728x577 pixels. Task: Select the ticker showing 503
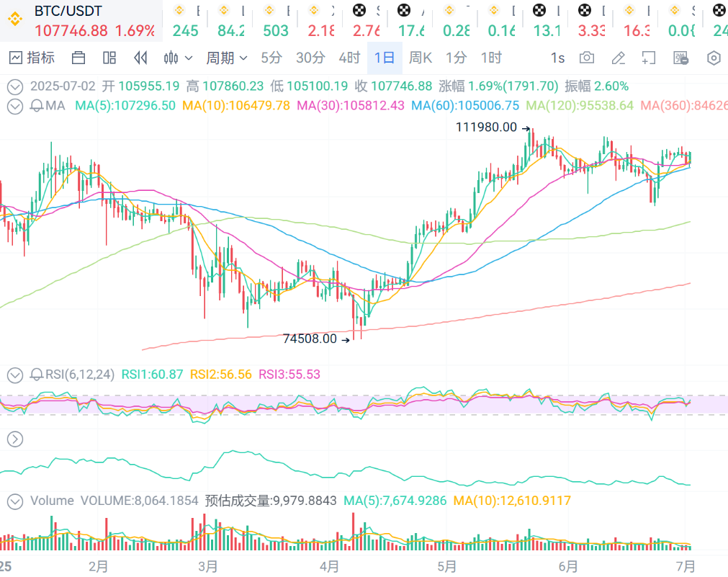point(276,20)
